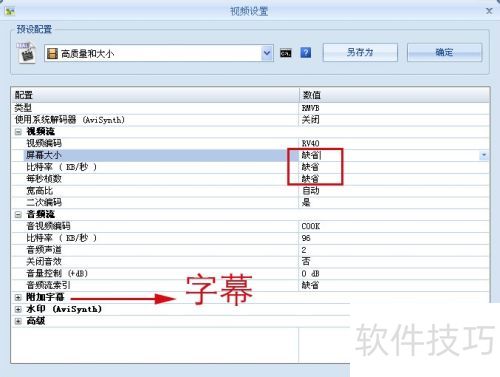Click the 缺省 value of 屏幕大小

pyautogui.click(x=310, y=155)
